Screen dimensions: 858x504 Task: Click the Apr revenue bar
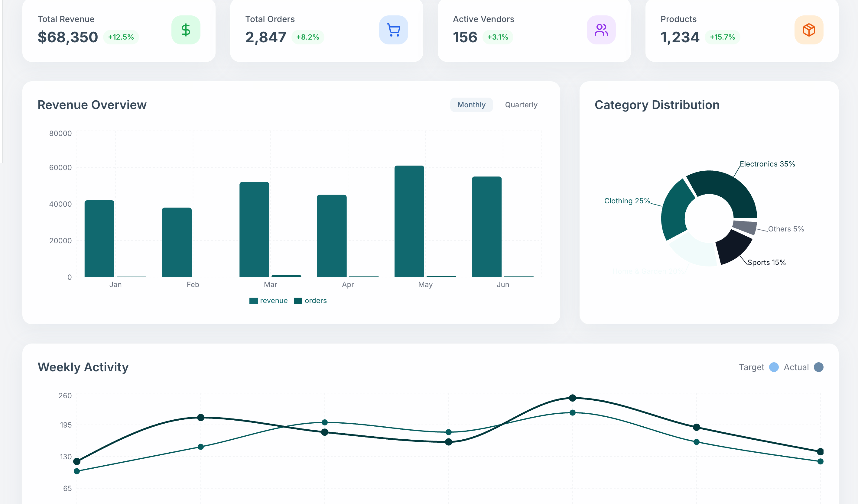click(x=332, y=236)
